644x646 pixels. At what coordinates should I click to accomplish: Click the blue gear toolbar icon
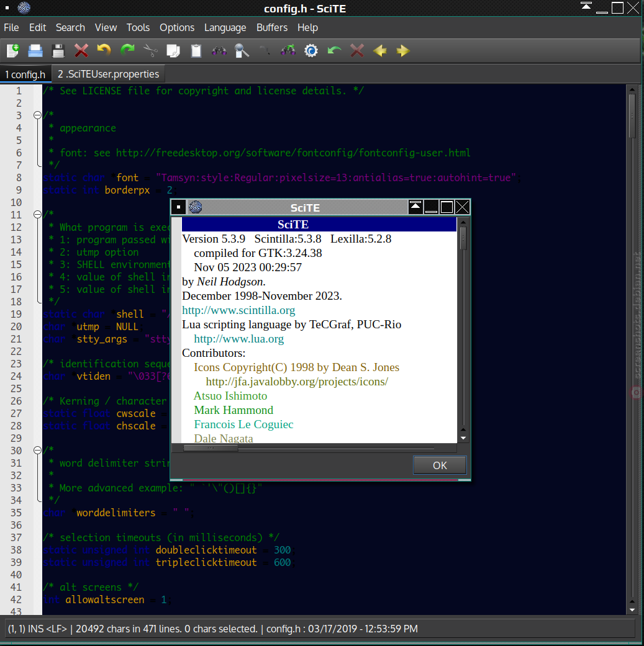click(311, 51)
